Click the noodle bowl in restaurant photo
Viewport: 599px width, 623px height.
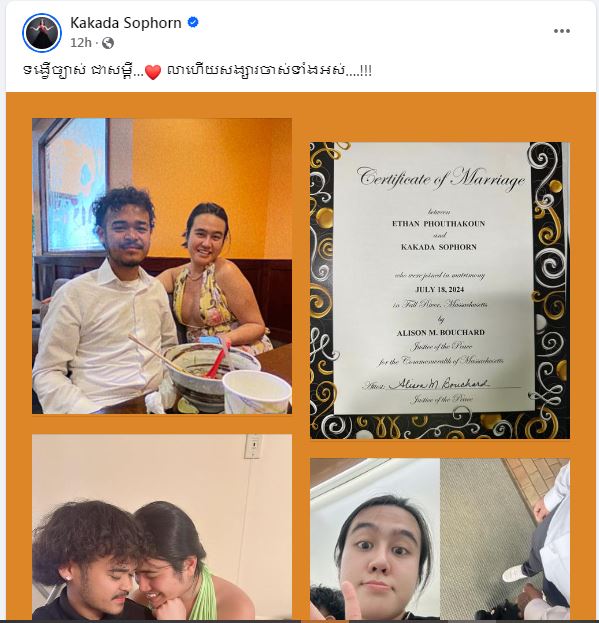(212, 375)
